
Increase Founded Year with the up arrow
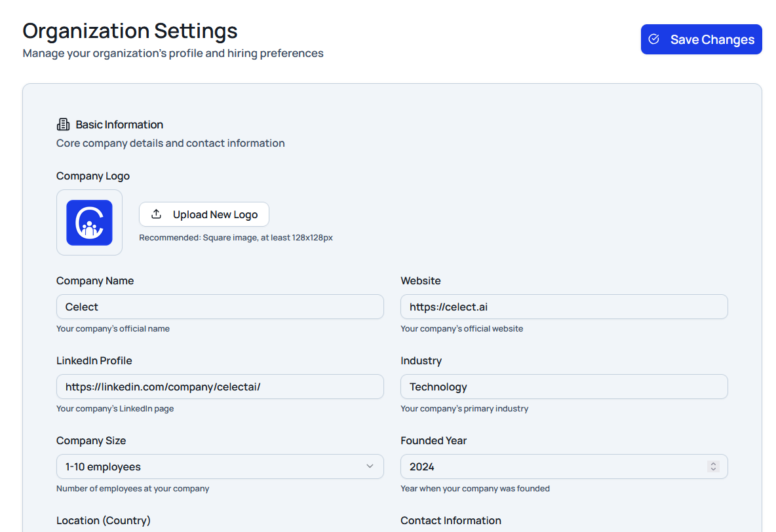tap(713, 464)
